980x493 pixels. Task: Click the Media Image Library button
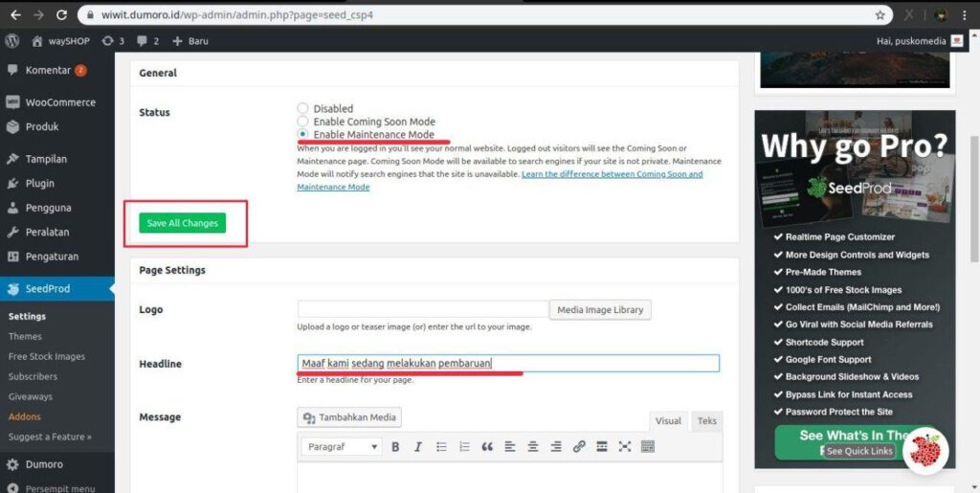point(600,309)
